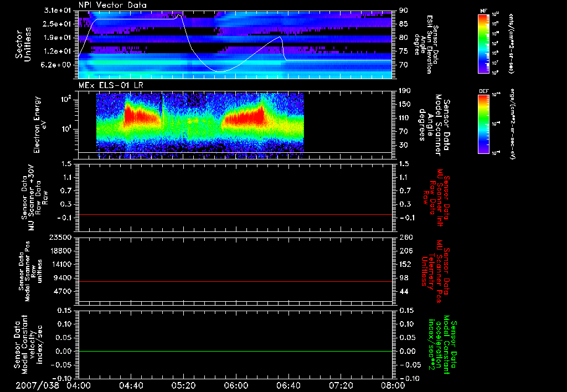567x392 pixels.
Task: Click the "90" sun elevation tick label
Action: tap(404, 11)
